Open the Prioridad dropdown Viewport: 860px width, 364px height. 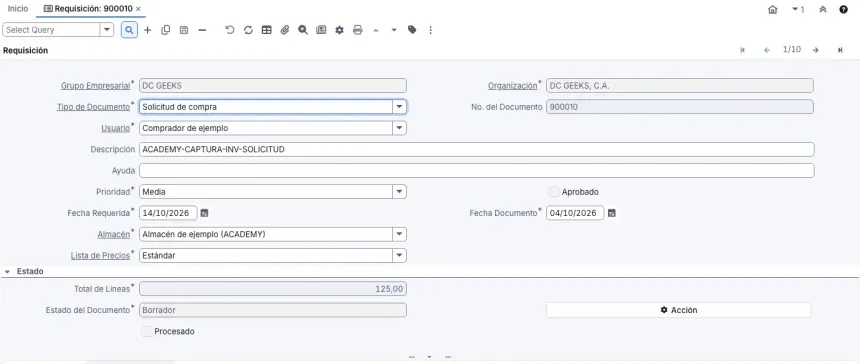point(400,192)
